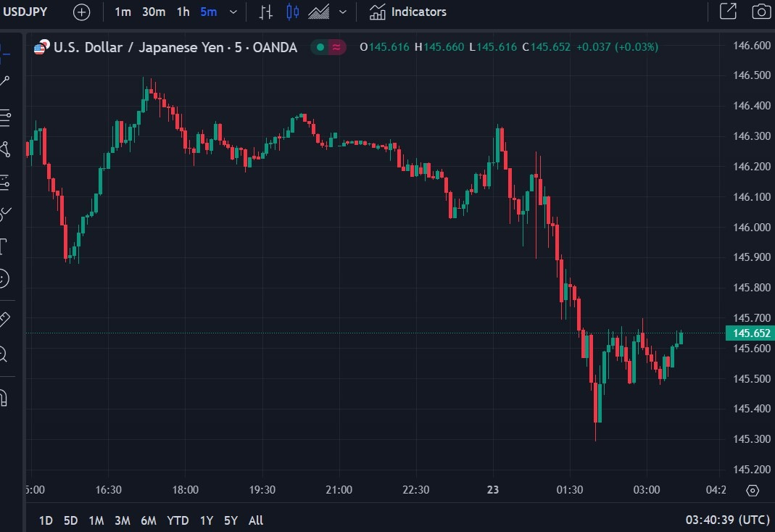
Task: Choose the Candles chart style icon
Action: (293, 12)
